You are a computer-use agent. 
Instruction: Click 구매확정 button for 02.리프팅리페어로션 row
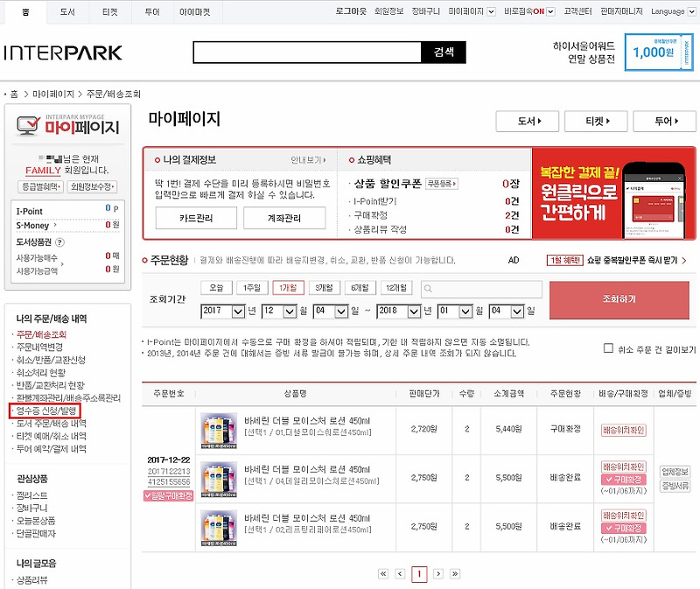click(624, 529)
